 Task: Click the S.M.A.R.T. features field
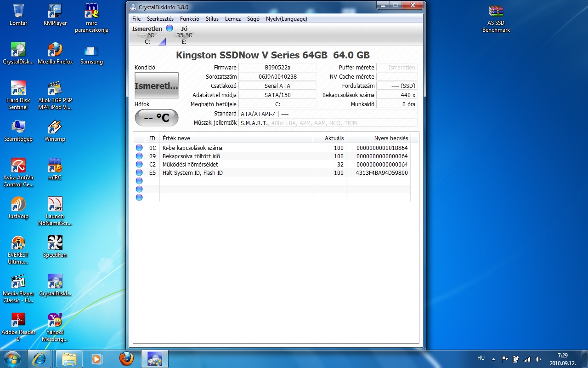click(328, 123)
